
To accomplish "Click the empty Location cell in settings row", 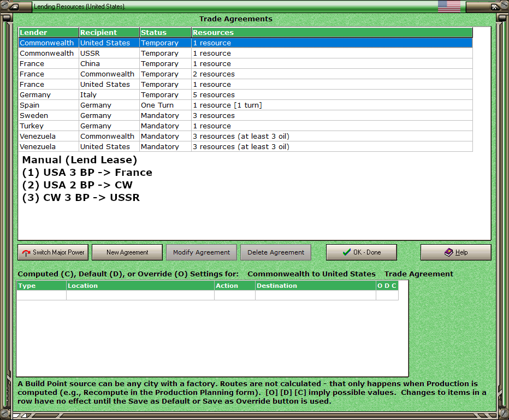I will [x=140, y=295].
